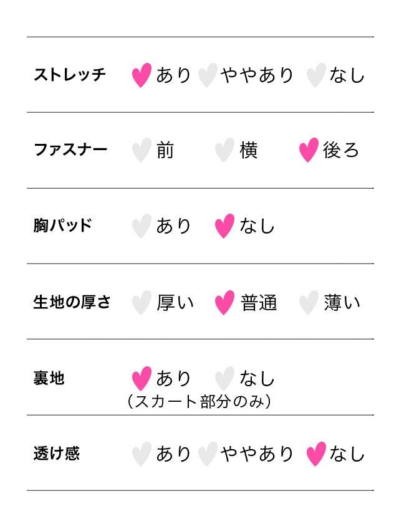Pick the pink heart for 透け感 なし
This screenshot has width=399, height=532.
(x=315, y=454)
